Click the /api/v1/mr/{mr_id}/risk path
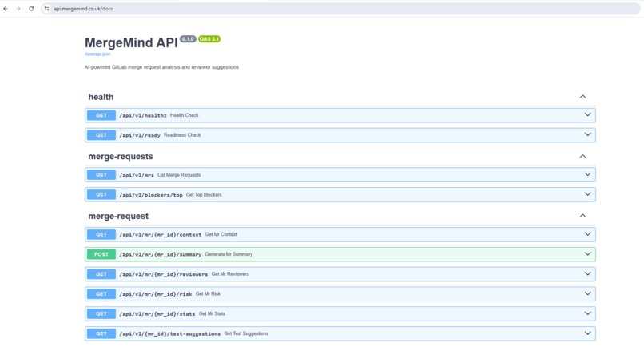The image size is (644, 347). pos(156,294)
